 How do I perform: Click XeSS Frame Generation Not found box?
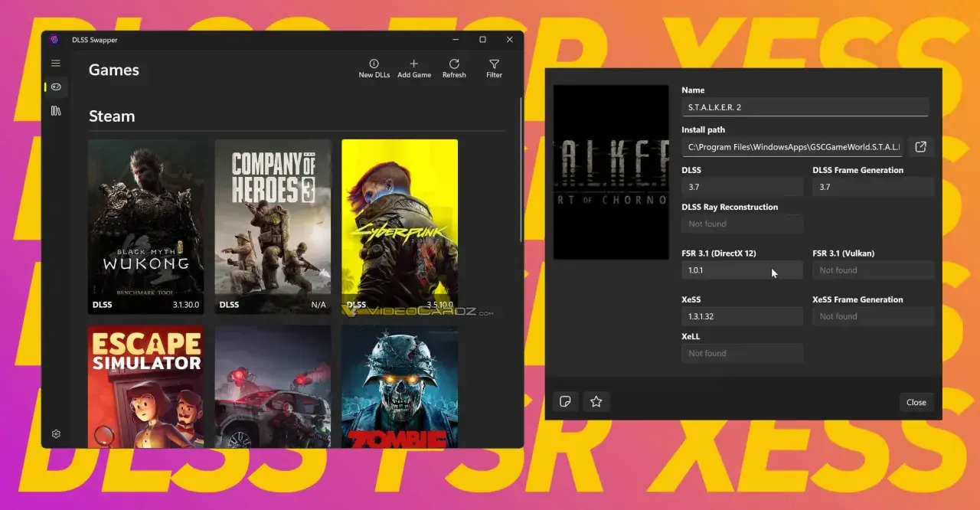click(873, 316)
